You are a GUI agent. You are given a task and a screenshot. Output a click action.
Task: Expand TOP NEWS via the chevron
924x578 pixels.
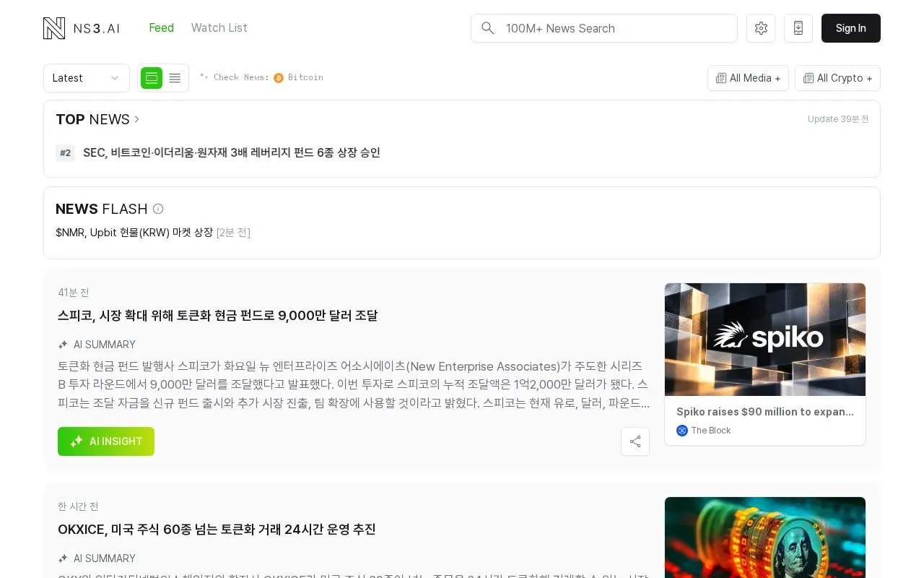pos(137,119)
